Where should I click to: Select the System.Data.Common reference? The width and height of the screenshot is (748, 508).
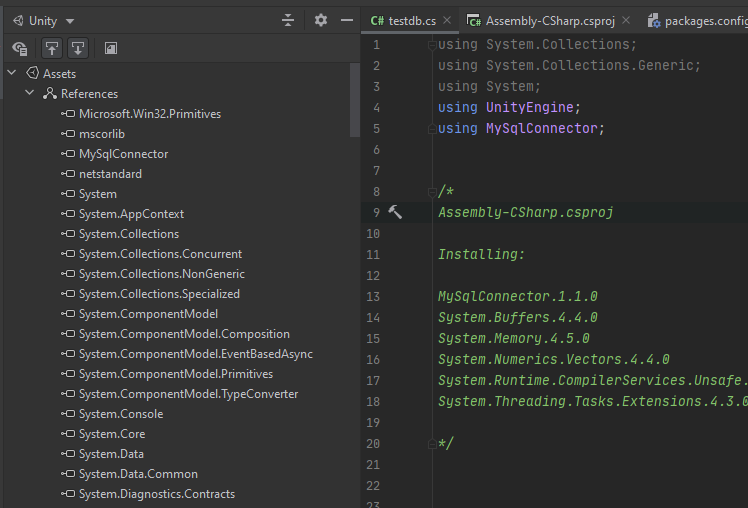click(x=138, y=474)
